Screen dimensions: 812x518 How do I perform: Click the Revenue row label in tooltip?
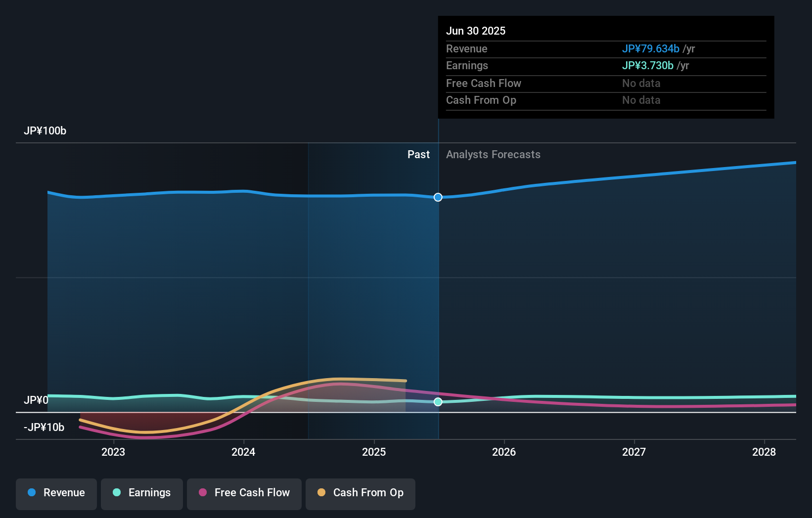click(467, 49)
